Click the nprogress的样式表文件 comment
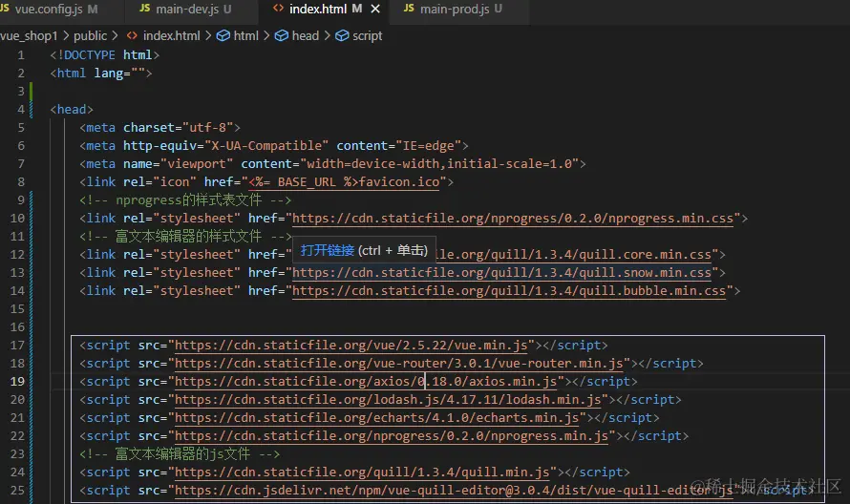 tap(185, 199)
